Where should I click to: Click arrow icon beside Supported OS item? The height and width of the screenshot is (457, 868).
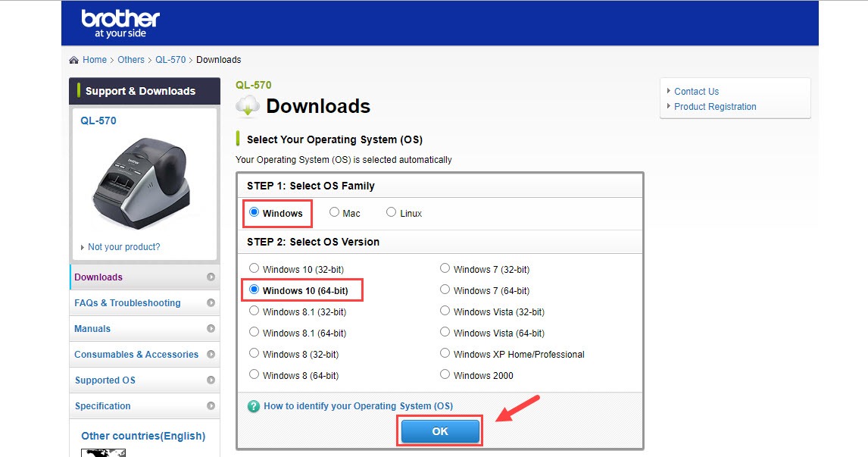pos(211,380)
